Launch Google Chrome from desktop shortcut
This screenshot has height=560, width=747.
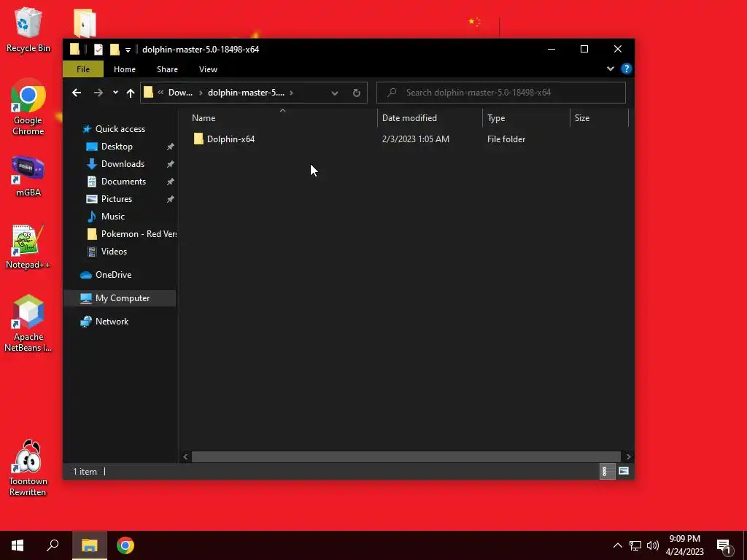point(28,107)
